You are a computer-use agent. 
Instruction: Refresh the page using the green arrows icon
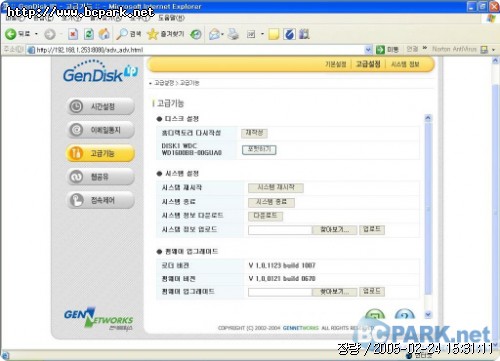point(89,34)
